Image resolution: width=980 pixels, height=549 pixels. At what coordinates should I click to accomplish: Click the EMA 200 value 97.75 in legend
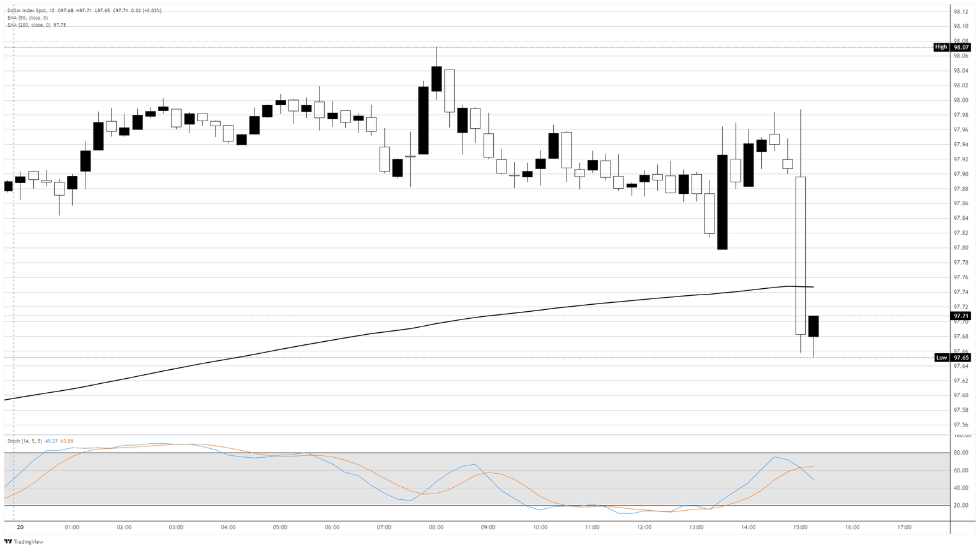[60, 25]
